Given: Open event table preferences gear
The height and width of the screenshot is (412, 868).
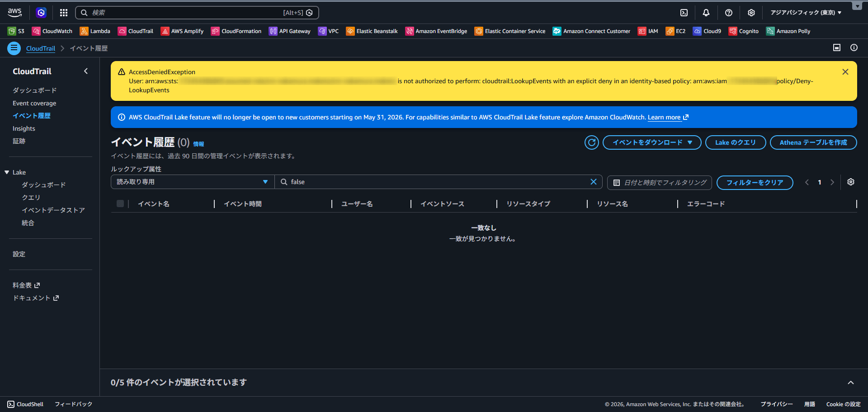Looking at the screenshot, I should (851, 182).
